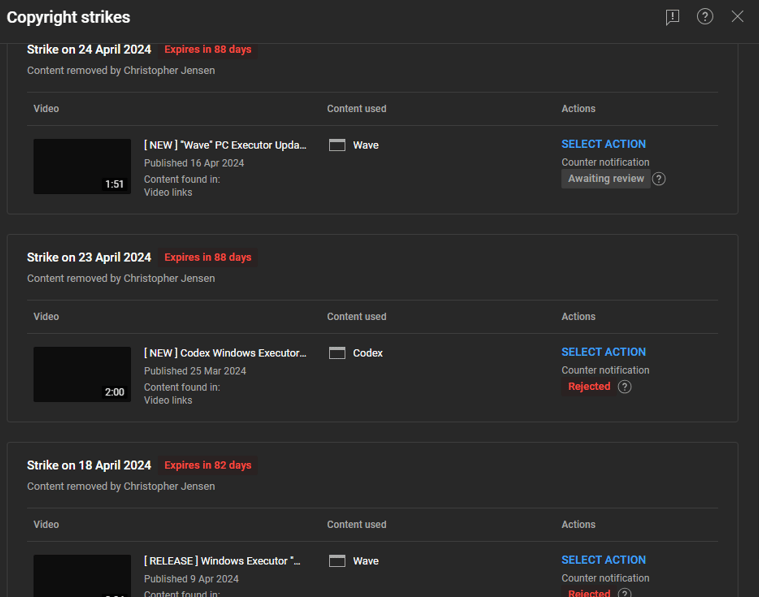Click the Awaiting review status badge
This screenshot has height=597, width=759.
(606, 179)
